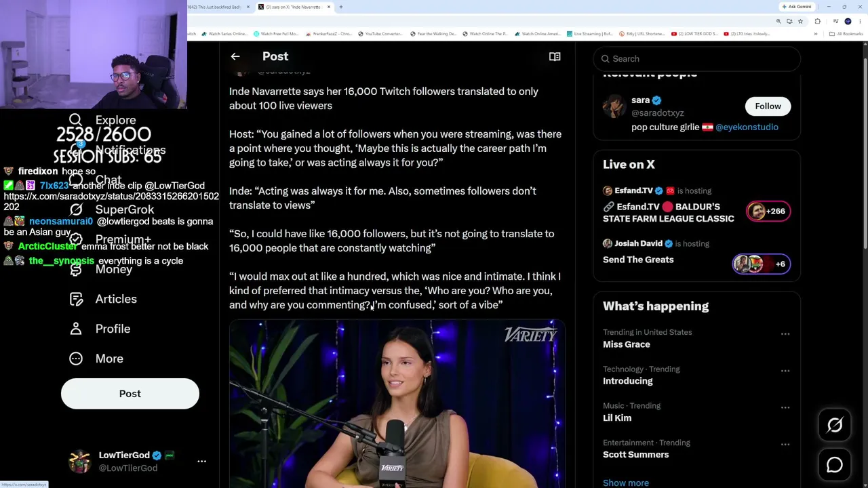The image size is (868, 488).
Task: Click Ask Gemini button
Action: pyautogui.click(x=797, y=7)
